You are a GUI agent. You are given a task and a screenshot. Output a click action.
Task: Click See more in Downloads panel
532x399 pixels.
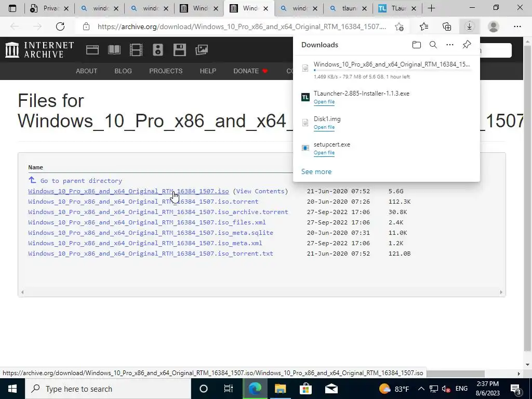click(x=316, y=171)
